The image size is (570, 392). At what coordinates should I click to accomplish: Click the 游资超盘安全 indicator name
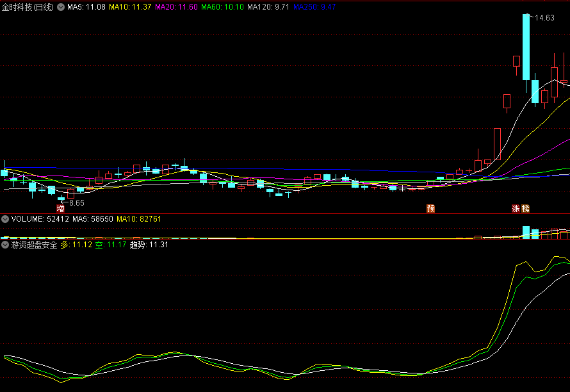pos(34,245)
